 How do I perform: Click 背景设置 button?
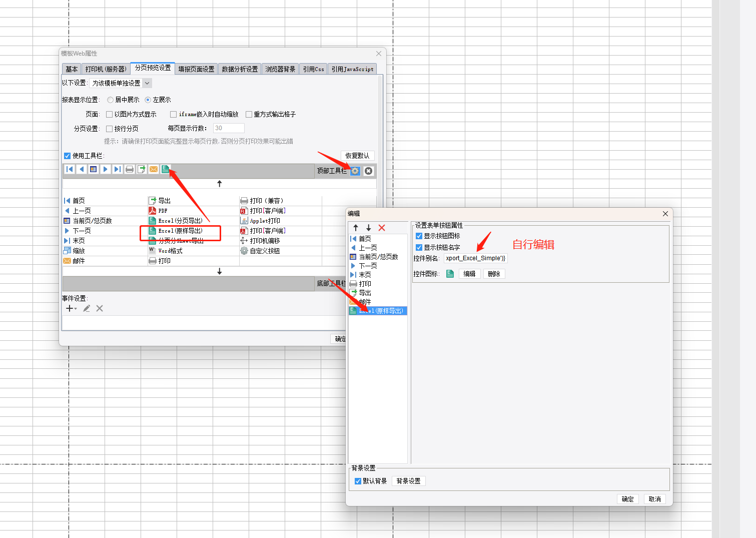[408, 481]
